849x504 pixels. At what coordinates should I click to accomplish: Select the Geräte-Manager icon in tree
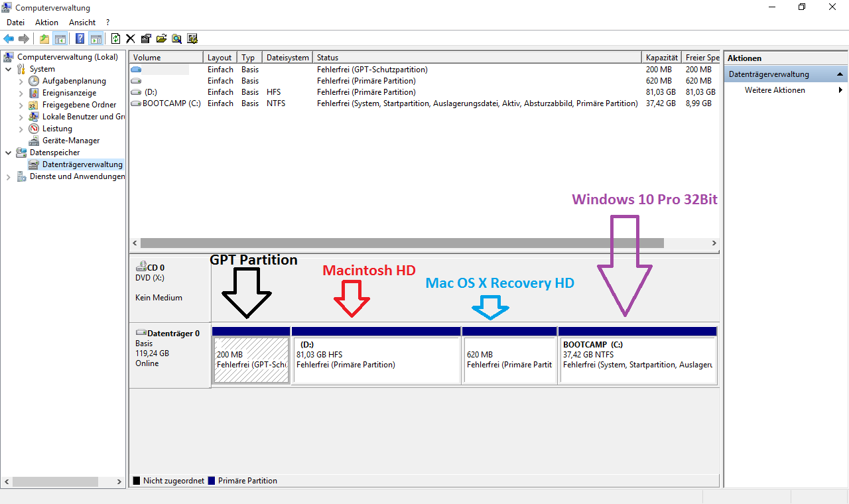34,141
